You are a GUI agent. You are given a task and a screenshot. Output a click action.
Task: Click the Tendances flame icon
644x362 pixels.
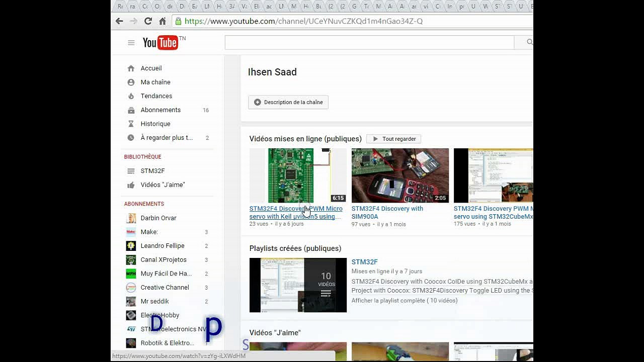131,96
